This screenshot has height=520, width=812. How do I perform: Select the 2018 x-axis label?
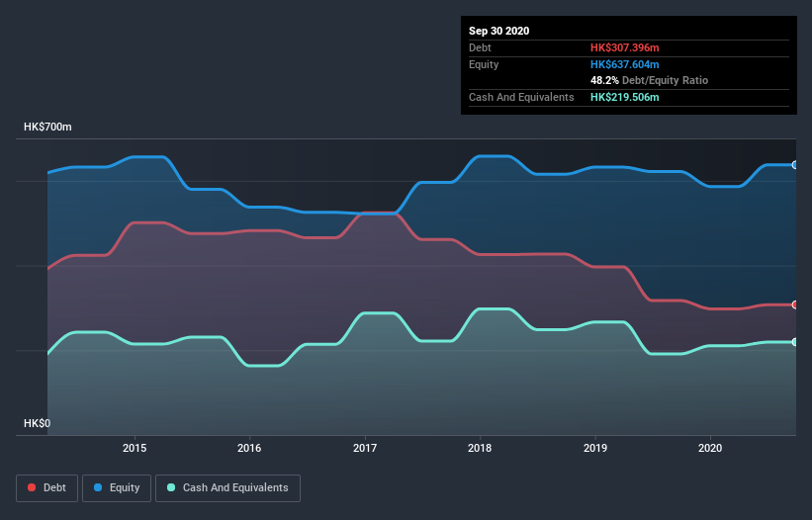[480, 448]
